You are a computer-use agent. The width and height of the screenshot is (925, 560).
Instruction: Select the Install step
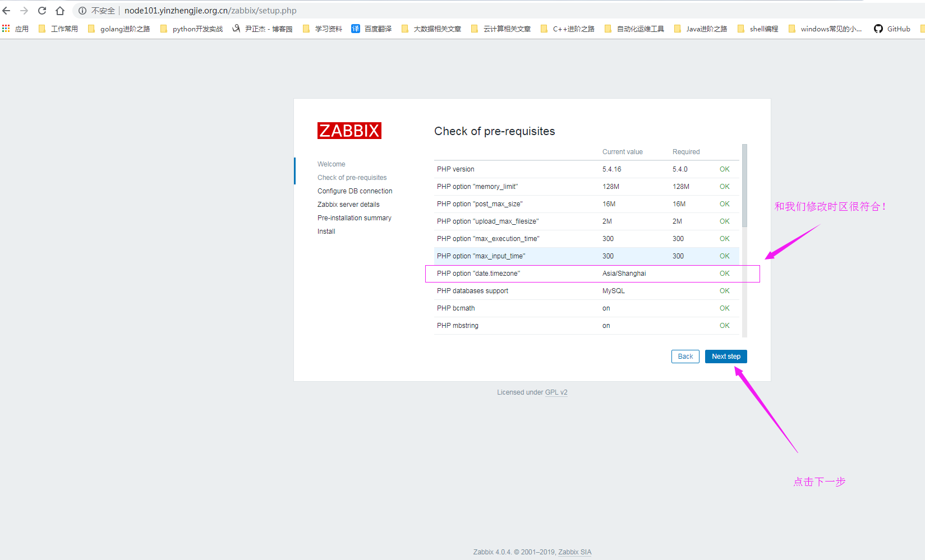326,232
